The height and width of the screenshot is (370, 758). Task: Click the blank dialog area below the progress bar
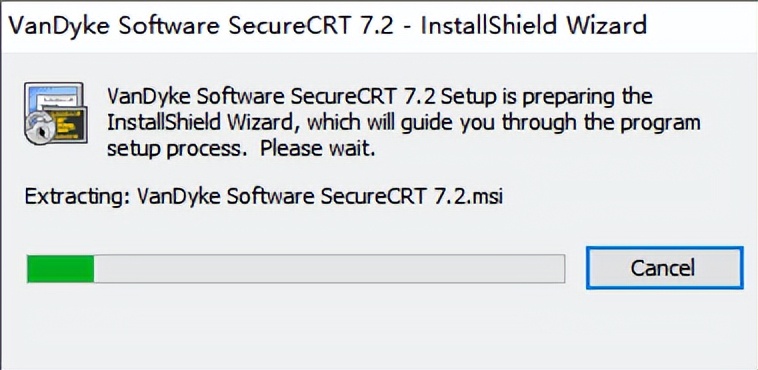pos(379,329)
